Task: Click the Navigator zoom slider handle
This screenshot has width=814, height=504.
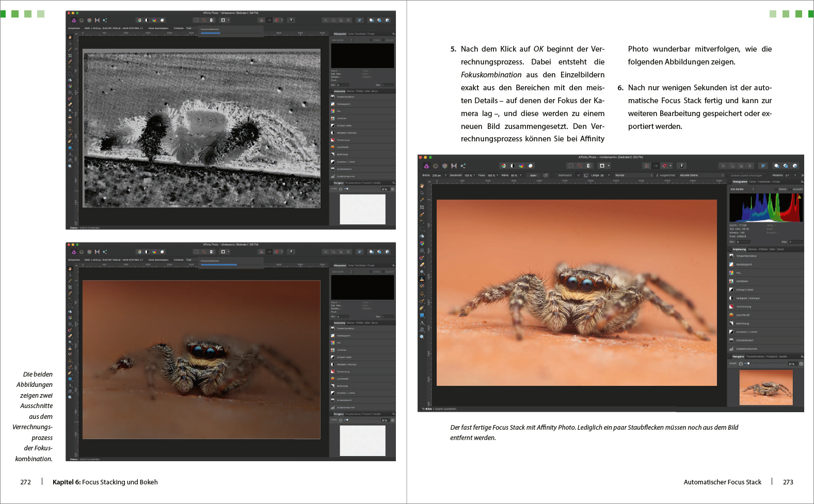Action: [748, 364]
